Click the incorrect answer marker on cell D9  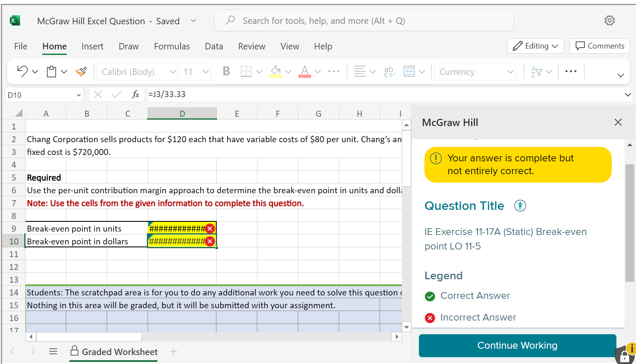coord(210,228)
